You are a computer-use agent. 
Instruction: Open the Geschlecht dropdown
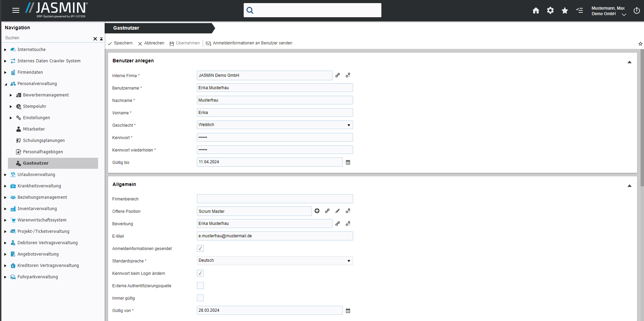[275, 125]
